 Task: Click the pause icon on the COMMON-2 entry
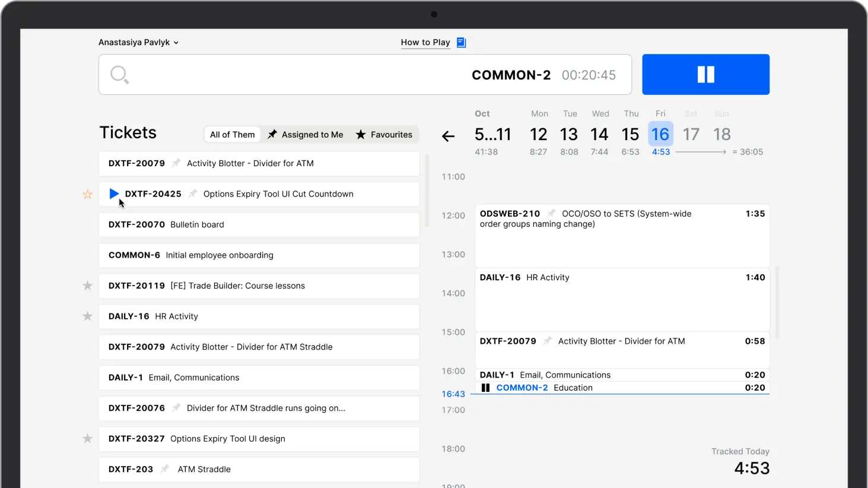pos(486,387)
